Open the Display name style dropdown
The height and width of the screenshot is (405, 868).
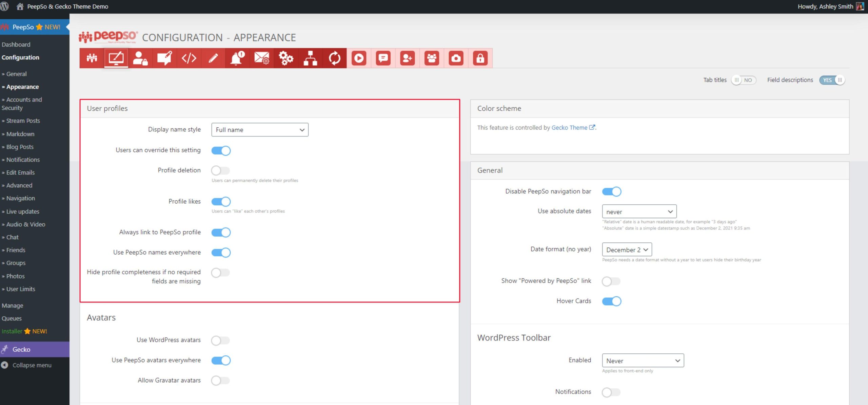pos(260,130)
